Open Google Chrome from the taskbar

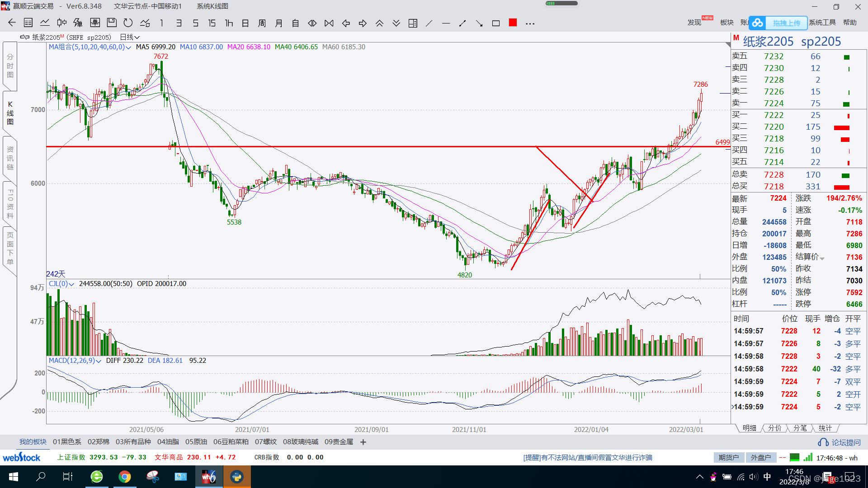[x=125, y=477]
